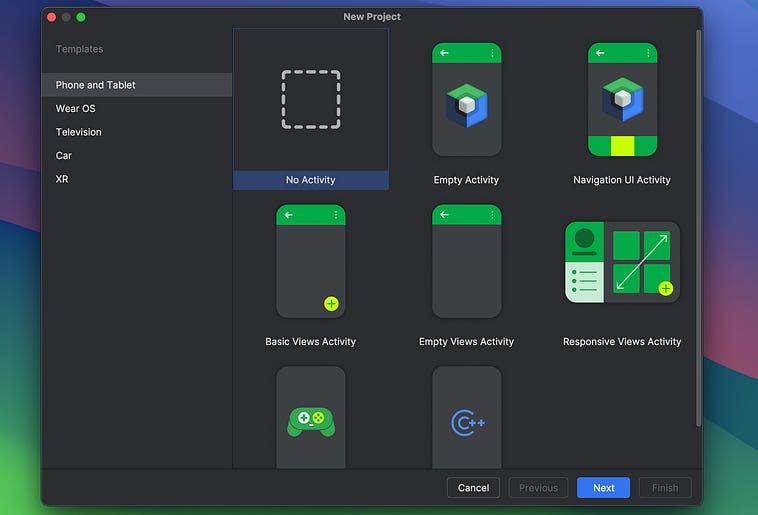This screenshot has width=758, height=515.
Task: Click the template list vertical scrollbar
Action: point(698,228)
